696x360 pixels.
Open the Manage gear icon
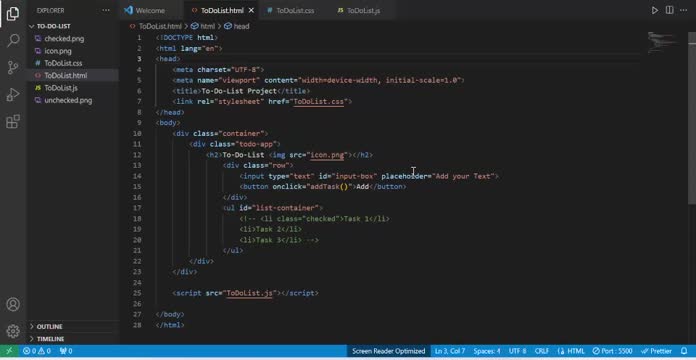[x=13, y=331]
